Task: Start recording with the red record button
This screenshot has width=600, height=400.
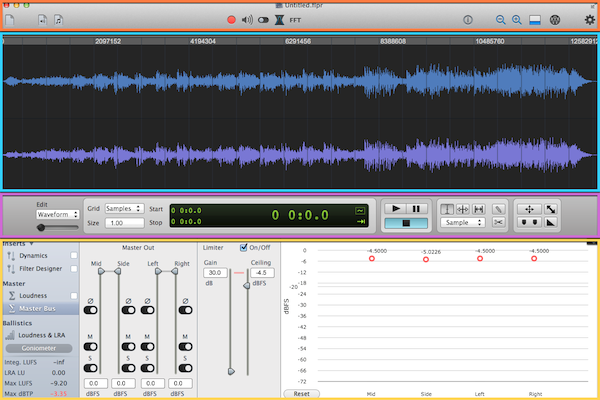Action: click(x=231, y=20)
